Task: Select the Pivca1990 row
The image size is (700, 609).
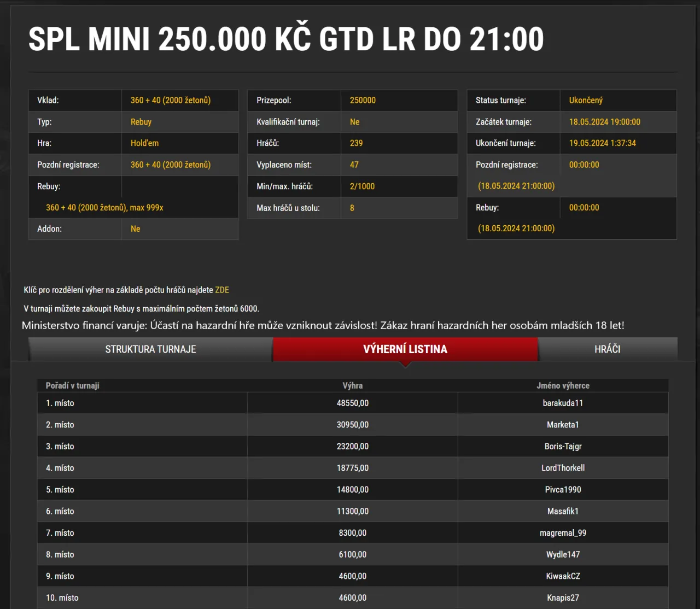Action: pos(563,489)
